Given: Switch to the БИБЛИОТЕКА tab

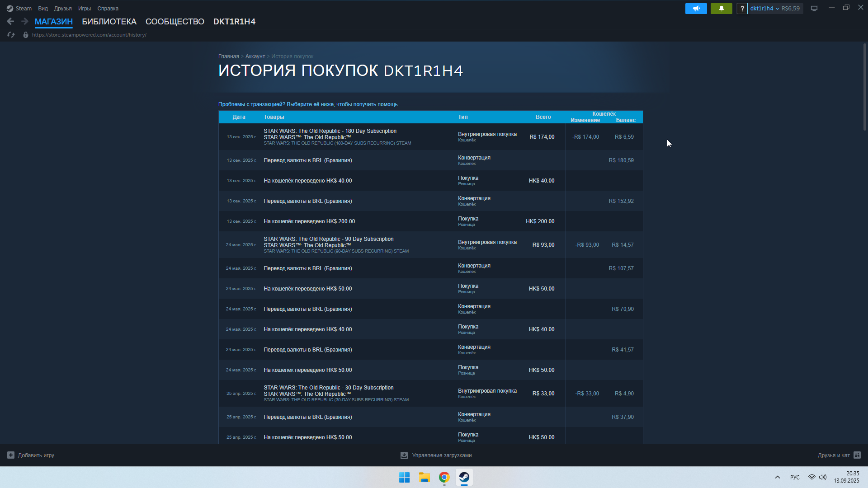Looking at the screenshot, I should point(109,22).
